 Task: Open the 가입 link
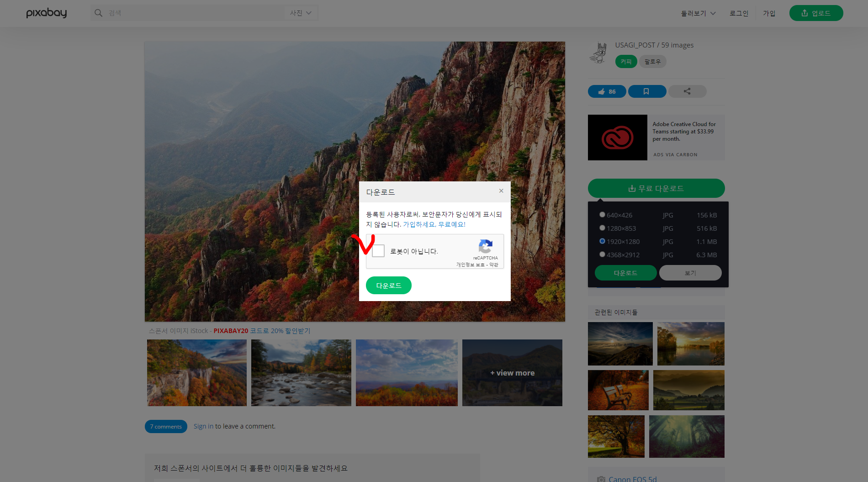769,13
